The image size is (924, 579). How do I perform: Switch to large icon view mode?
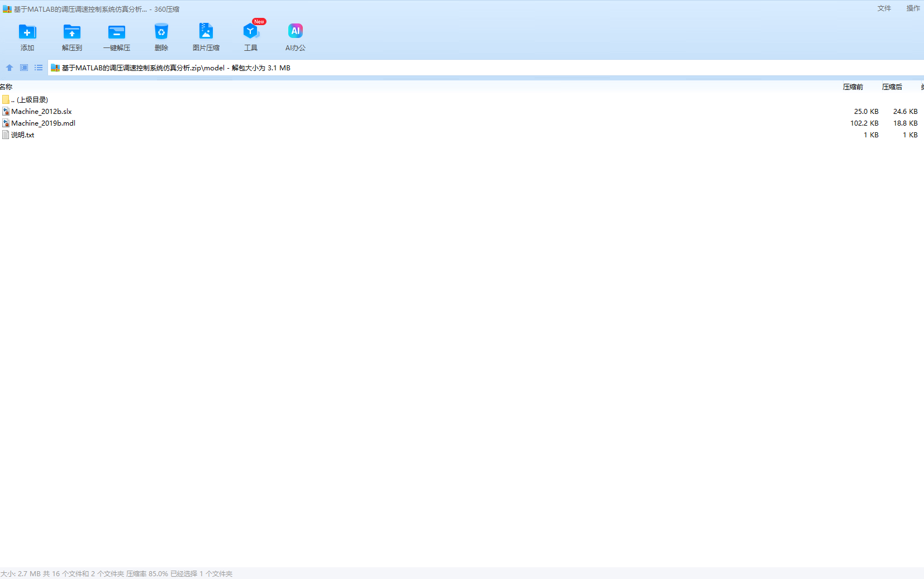(24, 68)
